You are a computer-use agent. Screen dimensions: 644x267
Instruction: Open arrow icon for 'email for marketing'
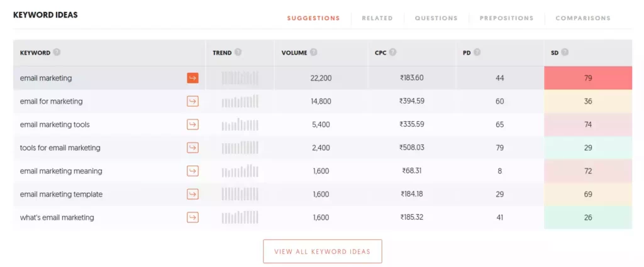click(x=192, y=101)
